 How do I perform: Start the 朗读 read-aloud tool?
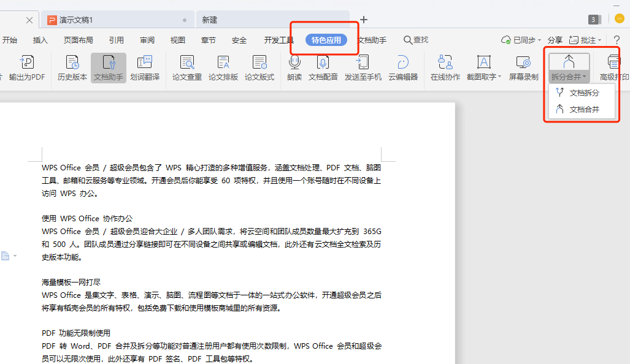pos(294,63)
